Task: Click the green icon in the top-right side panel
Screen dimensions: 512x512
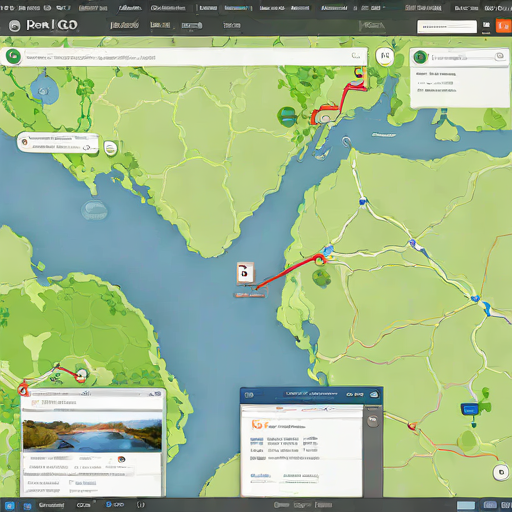Action: coord(420,57)
